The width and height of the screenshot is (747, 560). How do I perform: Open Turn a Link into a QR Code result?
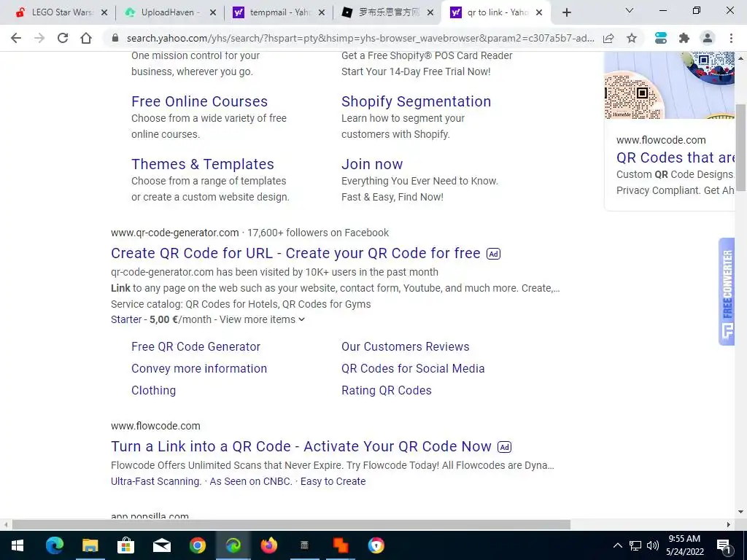(301, 447)
